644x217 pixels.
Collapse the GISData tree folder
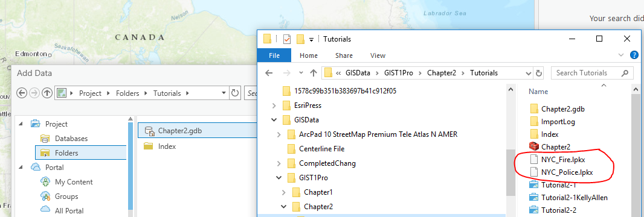click(274, 120)
